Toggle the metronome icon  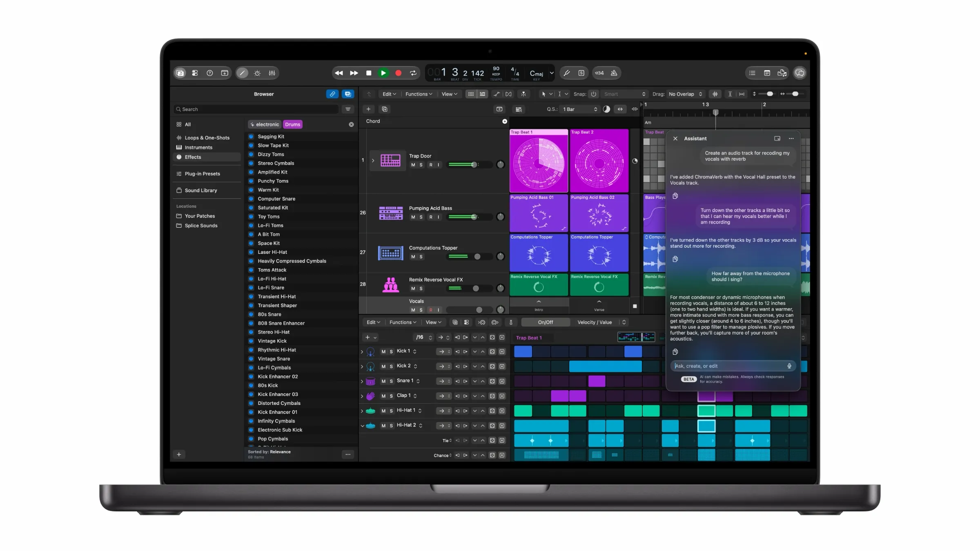click(614, 73)
